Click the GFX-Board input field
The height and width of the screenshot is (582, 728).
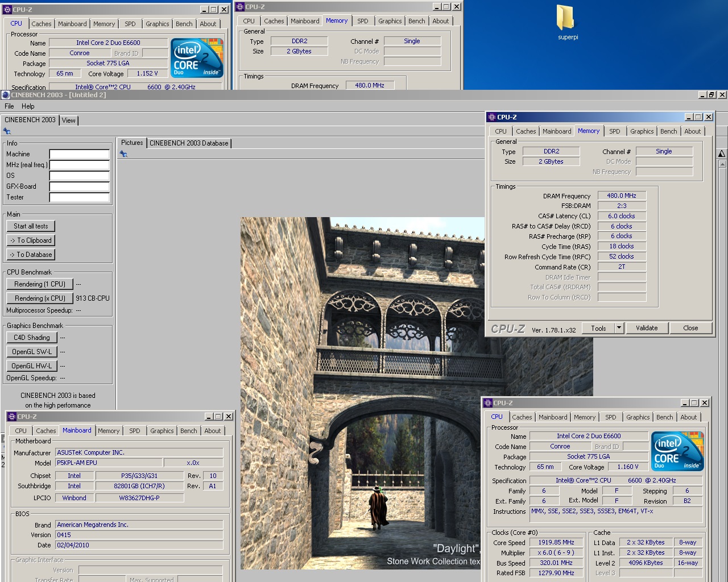pyautogui.click(x=80, y=186)
